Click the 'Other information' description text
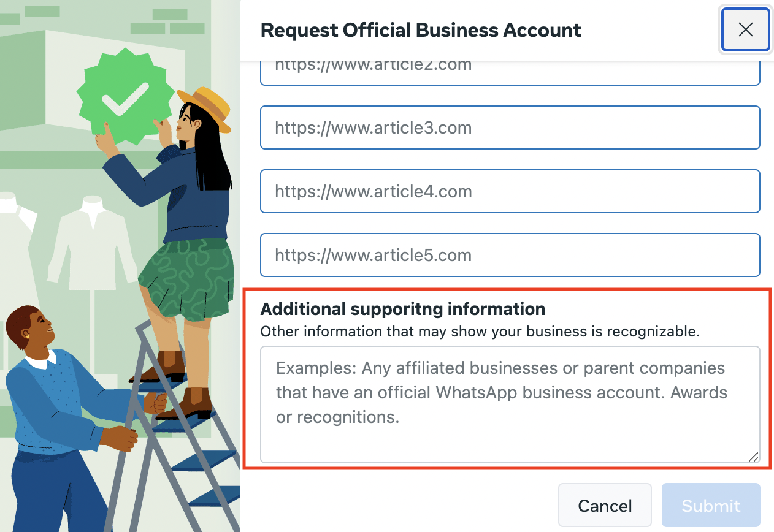Viewport: 774px width, 532px height. [x=480, y=332]
